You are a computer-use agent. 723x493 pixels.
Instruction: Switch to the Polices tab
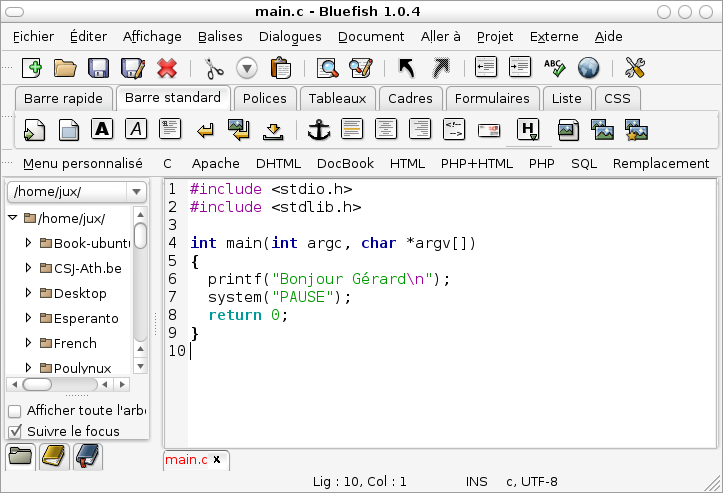pyautogui.click(x=265, y=98)
